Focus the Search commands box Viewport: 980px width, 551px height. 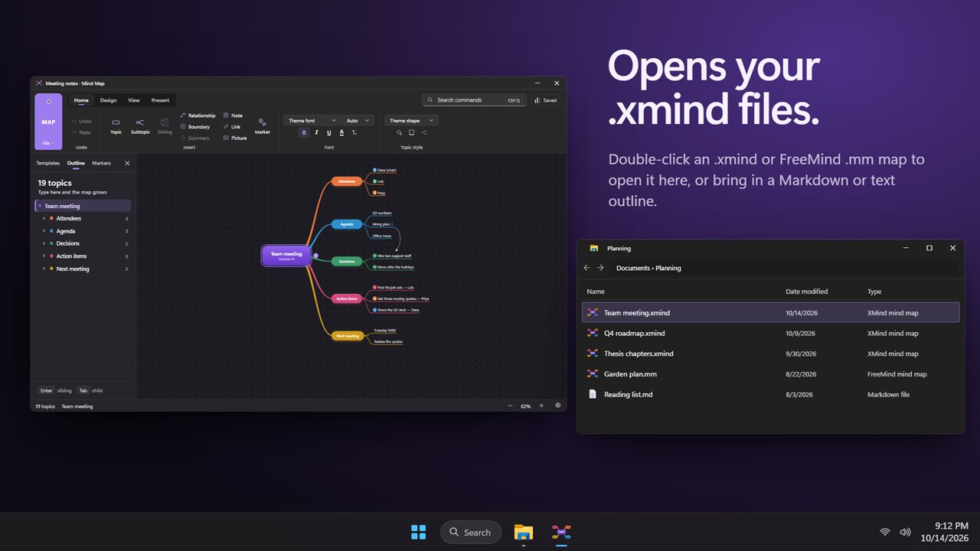[x=474, y=100]
